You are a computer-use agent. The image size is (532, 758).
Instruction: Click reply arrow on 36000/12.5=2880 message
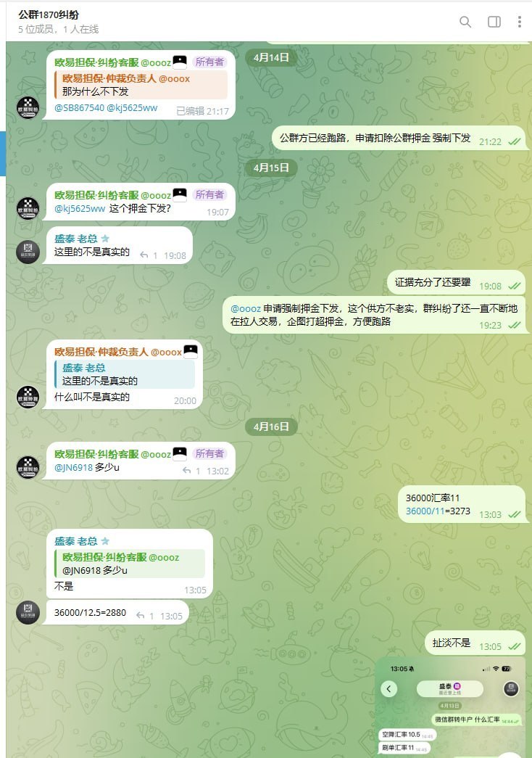[141, 616]
